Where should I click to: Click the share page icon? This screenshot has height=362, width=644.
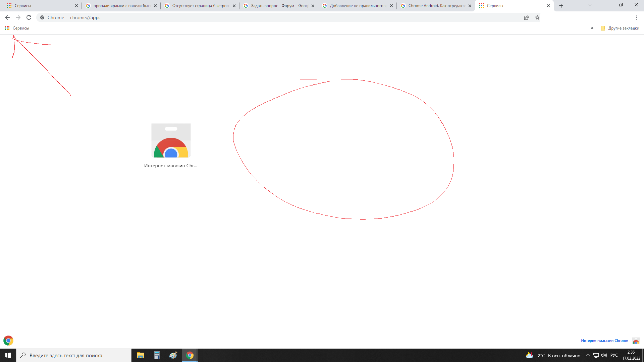pyautogui.click(x=527, y=17)
